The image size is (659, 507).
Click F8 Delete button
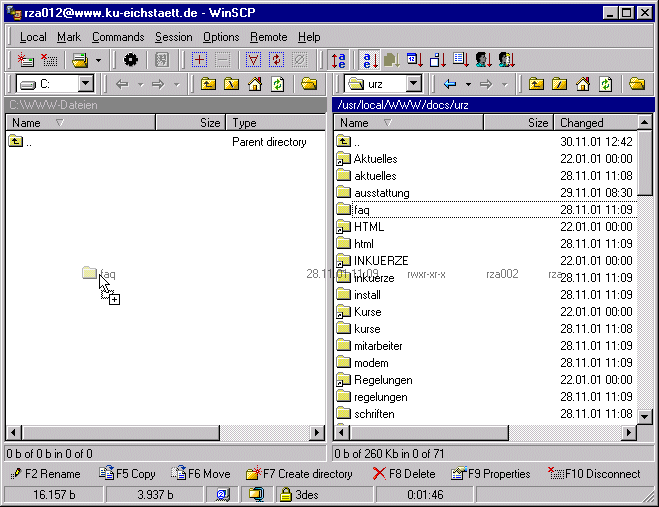click(x=404, y=474)
